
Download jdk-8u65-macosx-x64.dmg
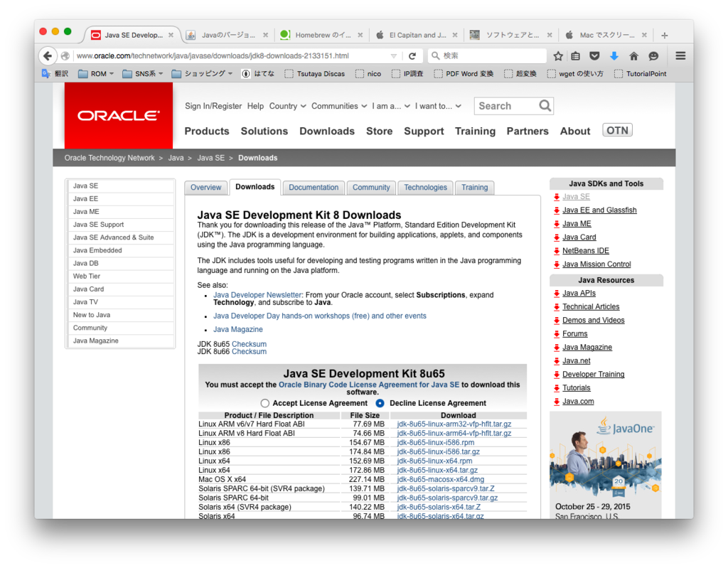point(440,479)
